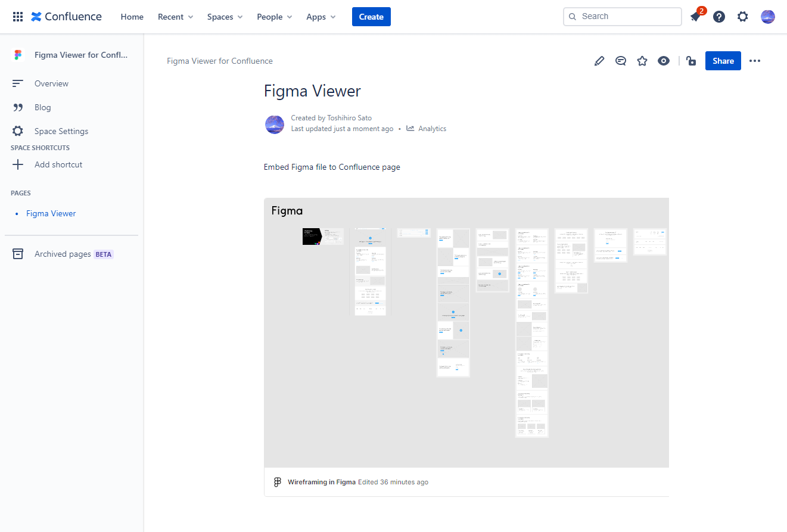Open notifications bell with 2 badge
The width and height of the screenshot is (787, 532).
[x=695, y=17]
